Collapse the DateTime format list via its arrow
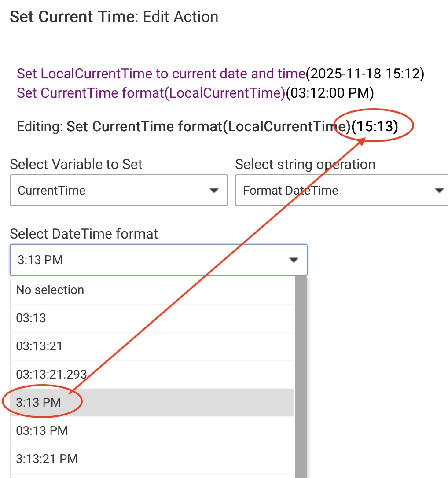 point(294,260)
